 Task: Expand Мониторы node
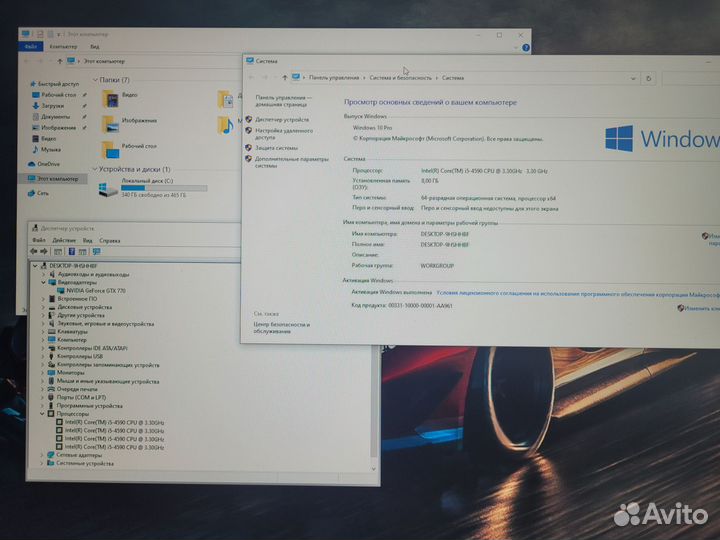point(44,373)
